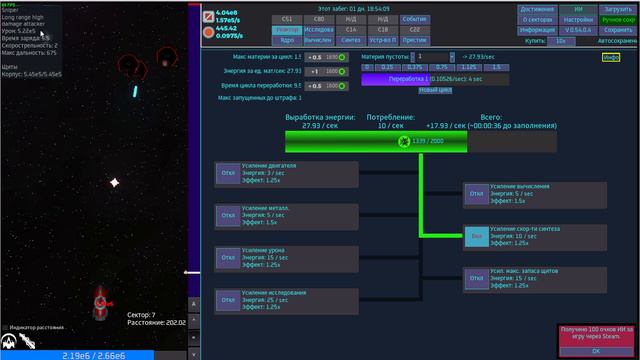Open the C80 tab
Viewport: 640px width, 360px height.
click(x=319, y=19)
